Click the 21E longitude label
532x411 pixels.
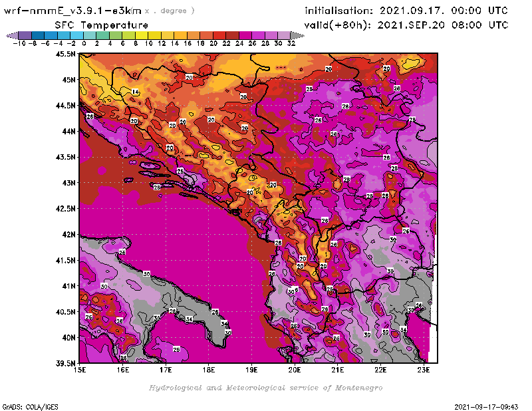click(338, 370)
